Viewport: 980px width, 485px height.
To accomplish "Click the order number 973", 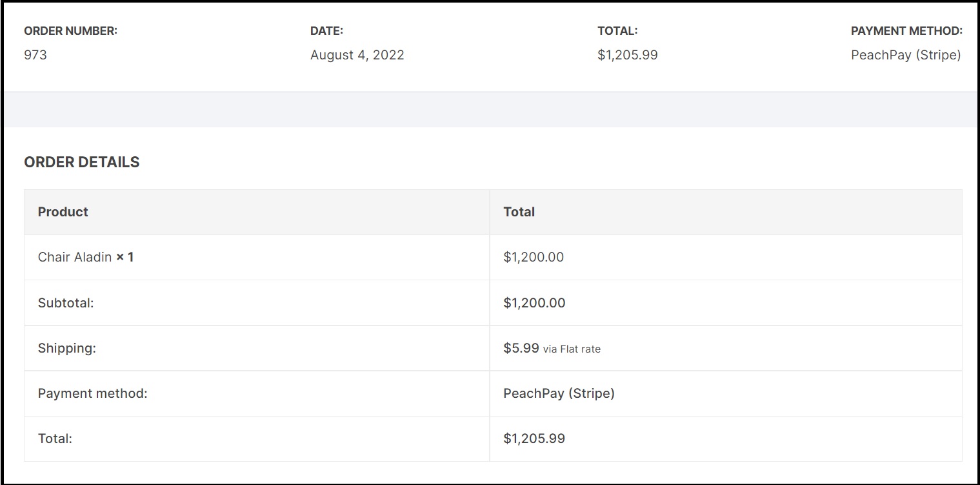I will tap(35, 55).
